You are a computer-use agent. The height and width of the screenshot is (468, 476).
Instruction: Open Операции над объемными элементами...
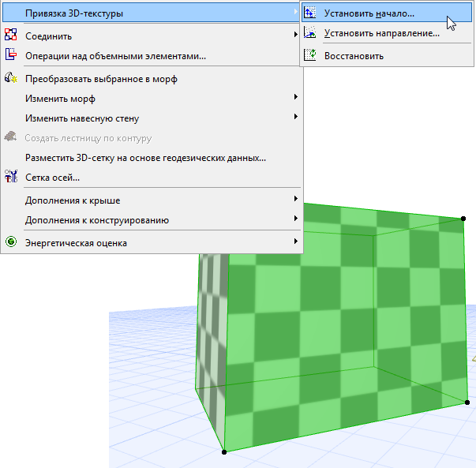151,56
